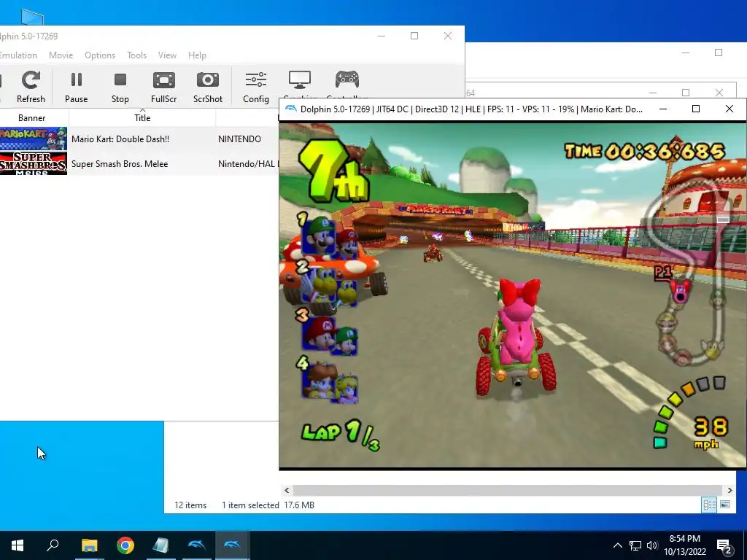Open the volume tray icon
This screenshot has width=747, height=560.
[x=652, y=545]
